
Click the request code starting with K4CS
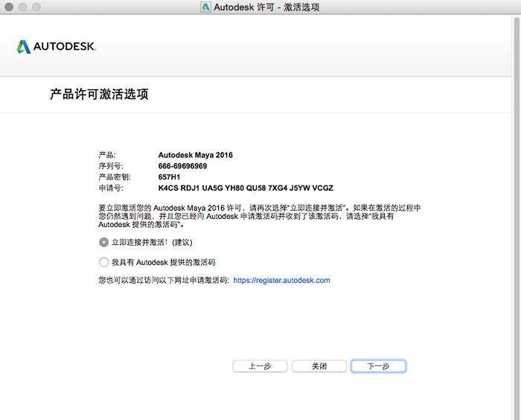click(246, 188)
